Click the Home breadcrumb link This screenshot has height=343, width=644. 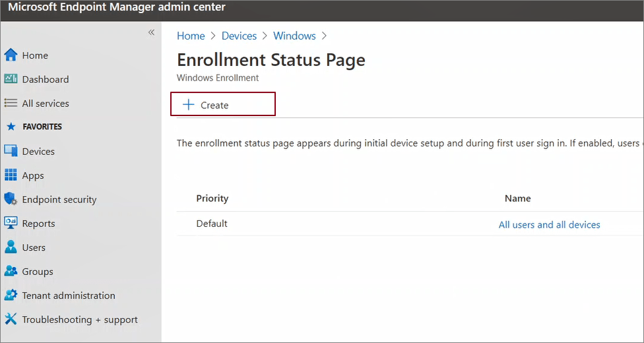[191, 36]
